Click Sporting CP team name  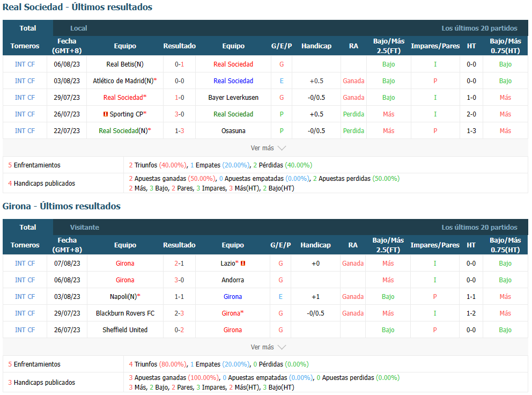coord(126,114)
